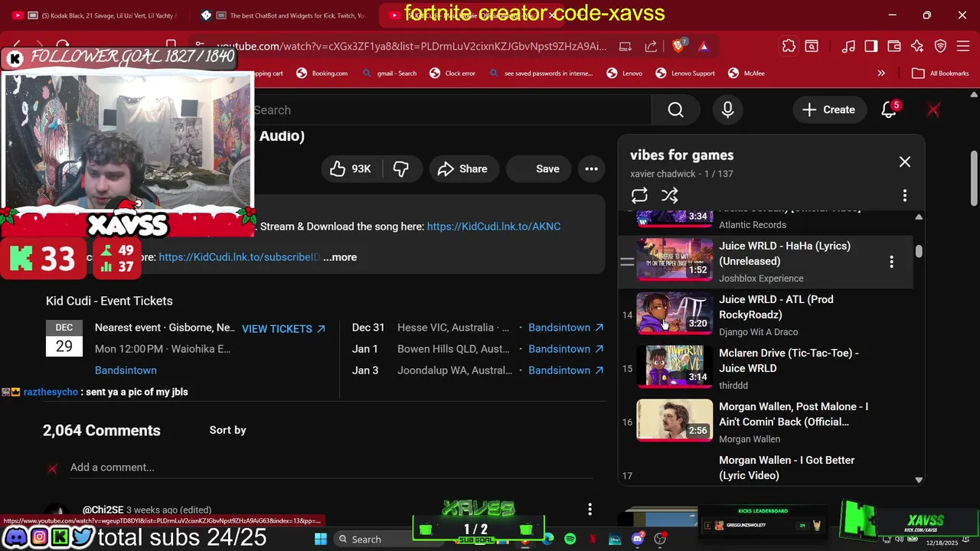Open options for Juice WRLD HaHa item
The image size is (980, 551).
pos(891,262)
